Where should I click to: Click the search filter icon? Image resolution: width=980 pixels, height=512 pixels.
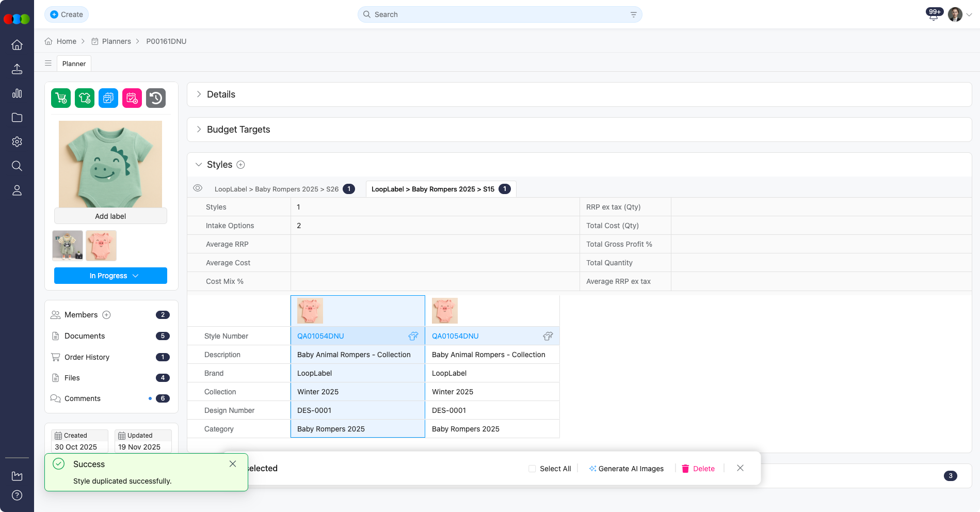click(633, 14)
